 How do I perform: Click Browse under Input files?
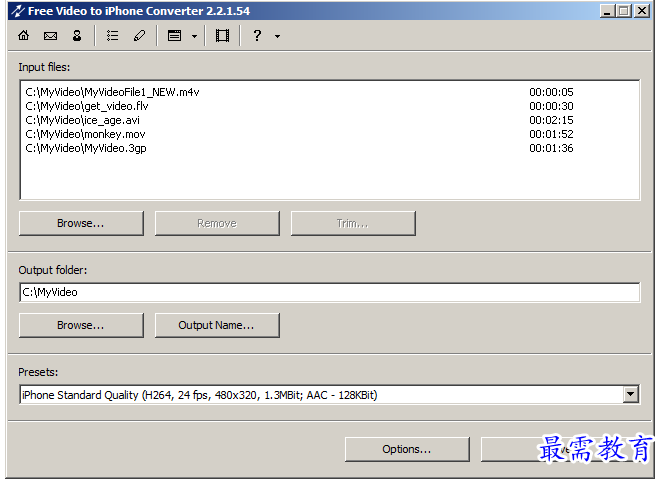[81, 223]
